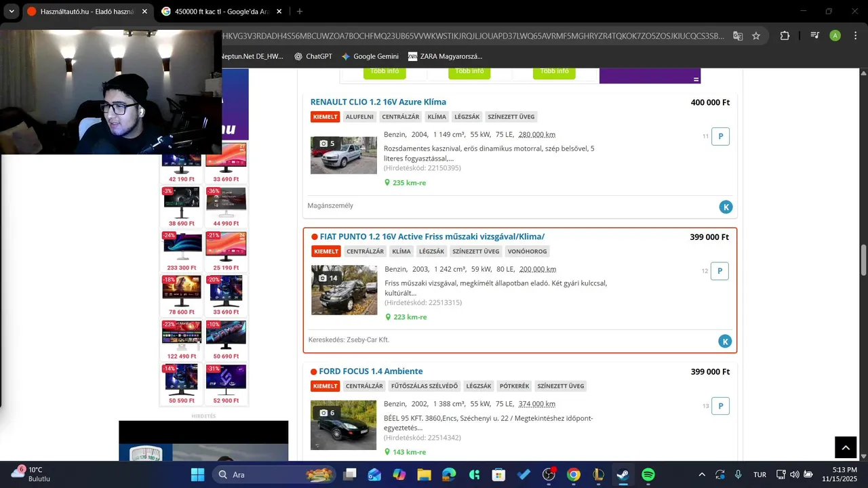Image resolution: width=868 pixels, height=488 pixels.
Task: Open the Chrome extensions puzzle icon
Action: 785,36
